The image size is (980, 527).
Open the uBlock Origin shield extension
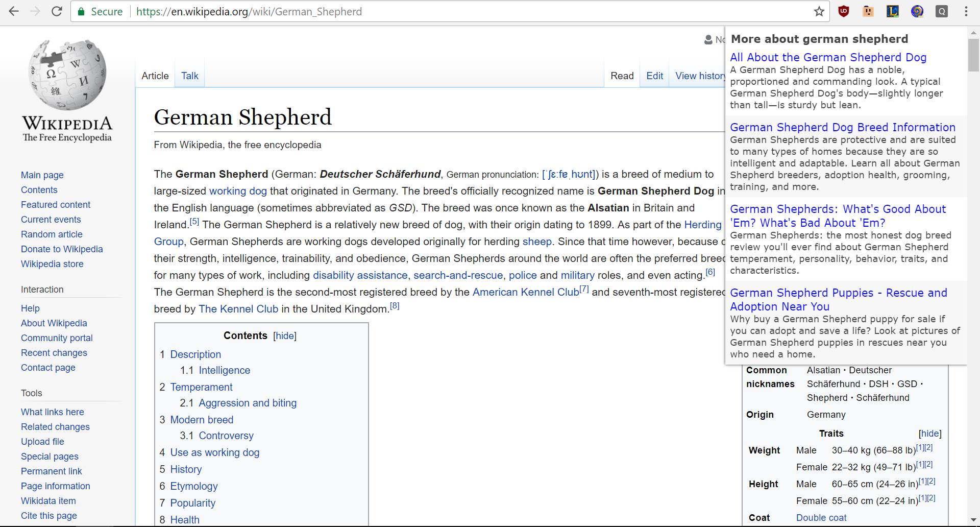click(x=844, y=11)
